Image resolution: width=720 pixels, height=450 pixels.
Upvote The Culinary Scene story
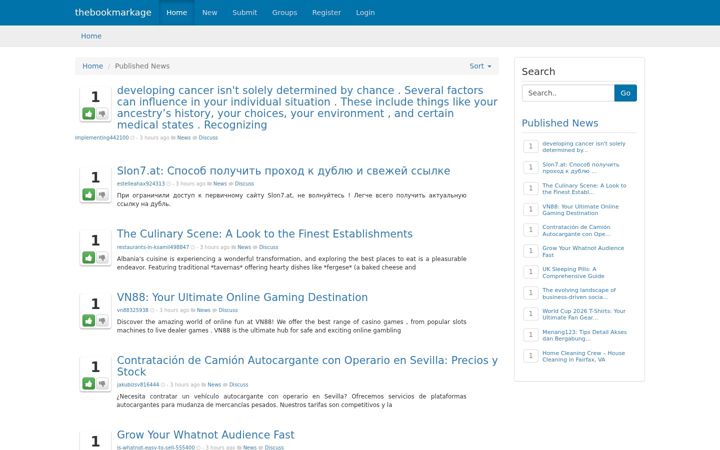[89, 258]
